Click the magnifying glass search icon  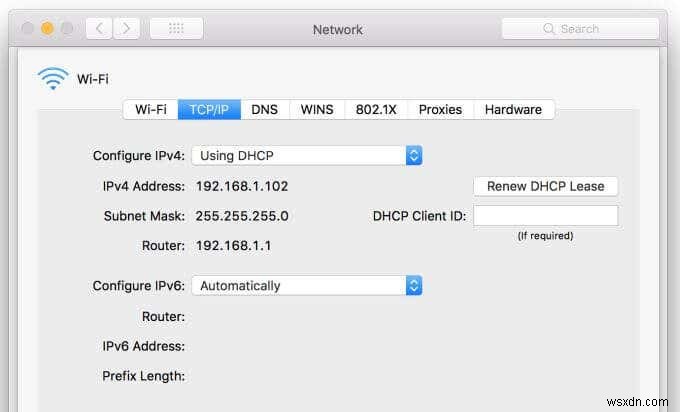tap(549, 29)
